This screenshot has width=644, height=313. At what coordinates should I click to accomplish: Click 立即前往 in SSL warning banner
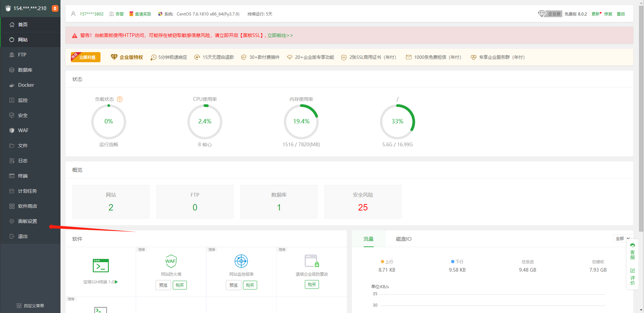pyautogui.click(x=280, y=35)
